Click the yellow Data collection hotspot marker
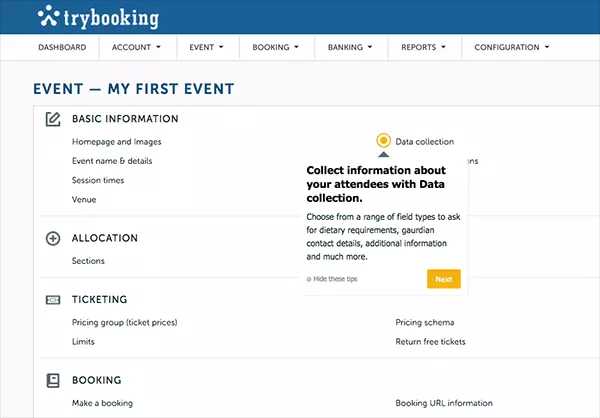 click(x=383, y=140)
